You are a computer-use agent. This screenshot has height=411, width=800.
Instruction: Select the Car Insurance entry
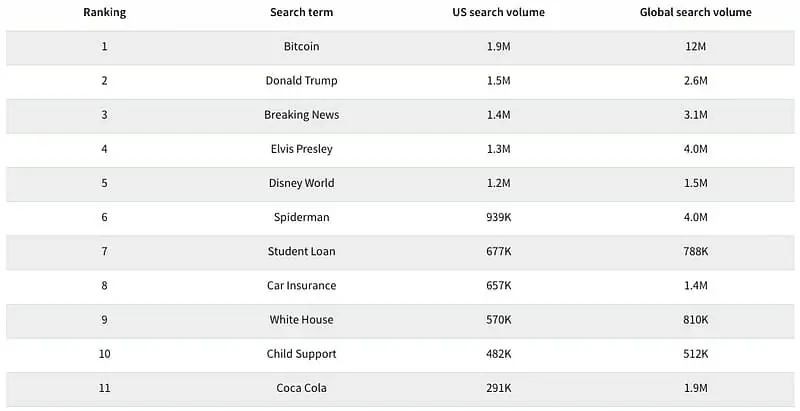click(x=301, y=286)
